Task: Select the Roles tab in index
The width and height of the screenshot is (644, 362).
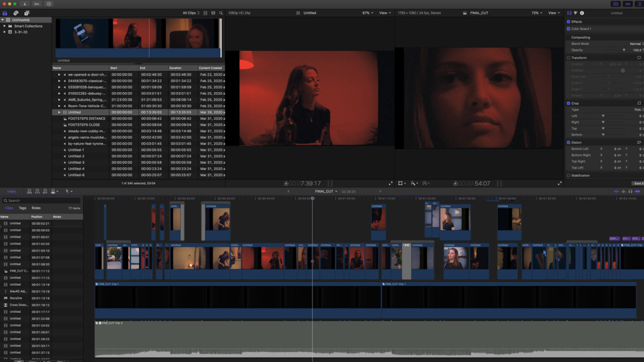Action: click(x=36, y=208)
